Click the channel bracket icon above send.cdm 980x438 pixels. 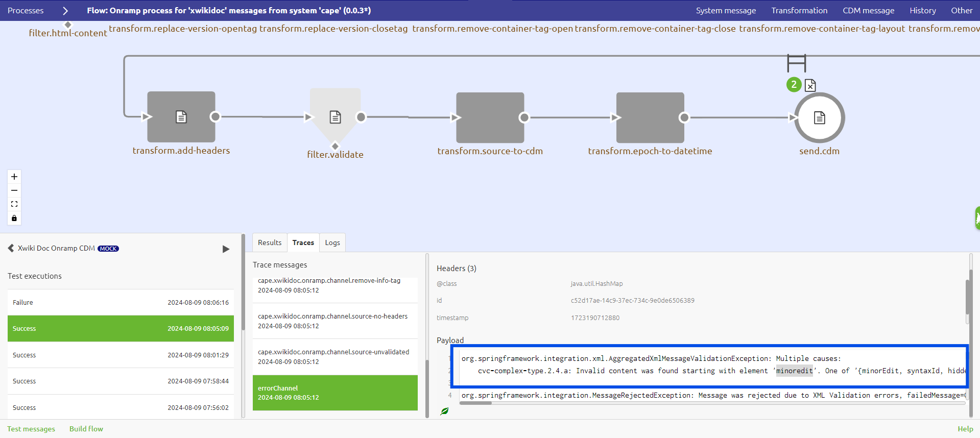[x=797, y=63]
